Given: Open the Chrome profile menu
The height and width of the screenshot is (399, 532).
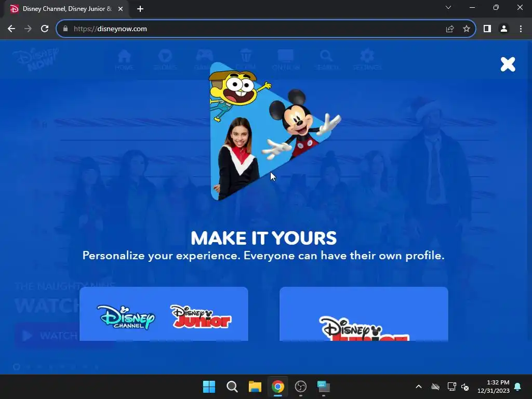Looking at the screenshot, I should tap(504, 29).
